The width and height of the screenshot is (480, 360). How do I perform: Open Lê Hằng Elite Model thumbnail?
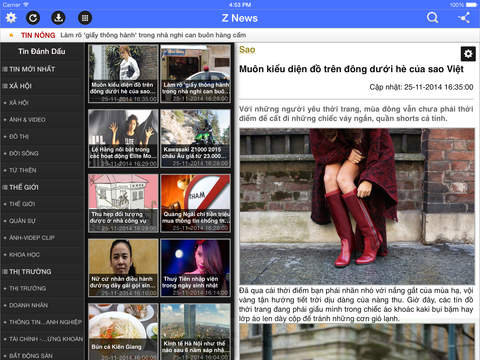click(x=123, y=138)
